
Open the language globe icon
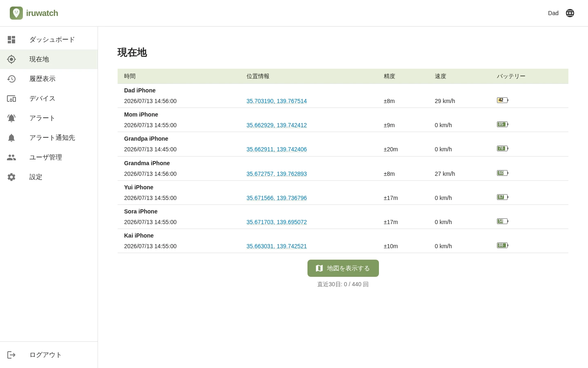coord(570,13)
